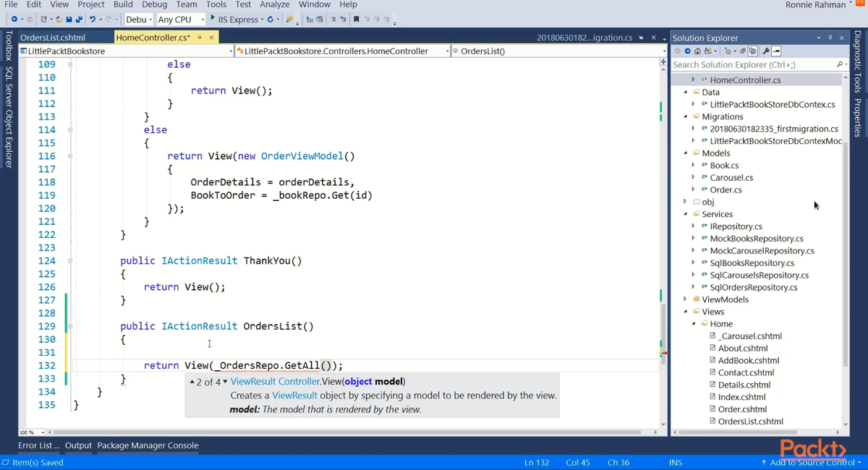The image size is (868, 470).
Task: Click Solution Explorer Pending Changes Filter icon
Action: pos(728,51)
